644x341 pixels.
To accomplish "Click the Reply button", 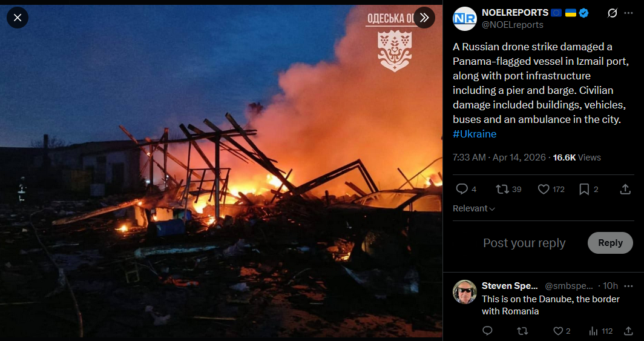I will 610,243.
